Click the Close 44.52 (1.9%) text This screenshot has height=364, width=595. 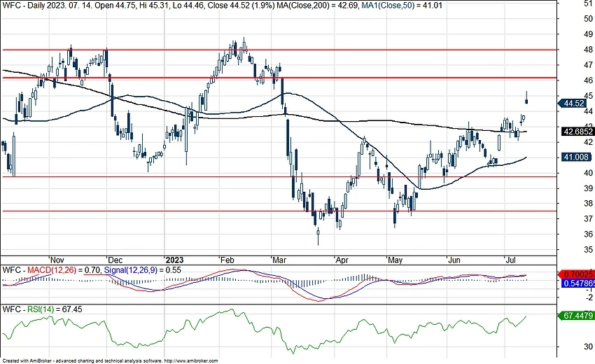[241, 6]
